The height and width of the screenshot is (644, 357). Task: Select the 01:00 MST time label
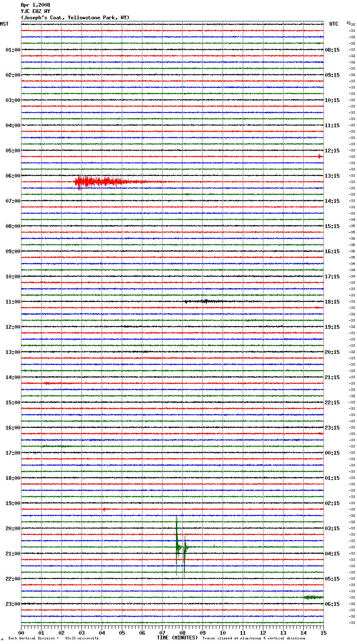pos(13,50)
